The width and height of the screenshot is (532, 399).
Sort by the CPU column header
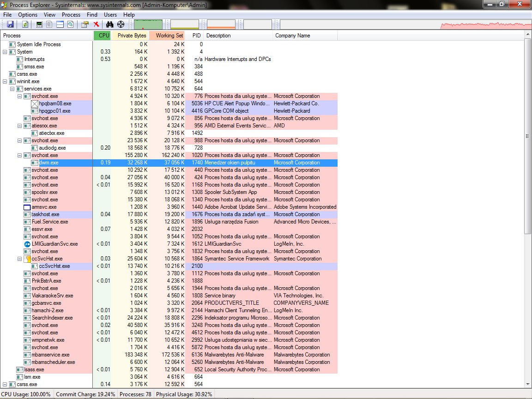(102, 36)
